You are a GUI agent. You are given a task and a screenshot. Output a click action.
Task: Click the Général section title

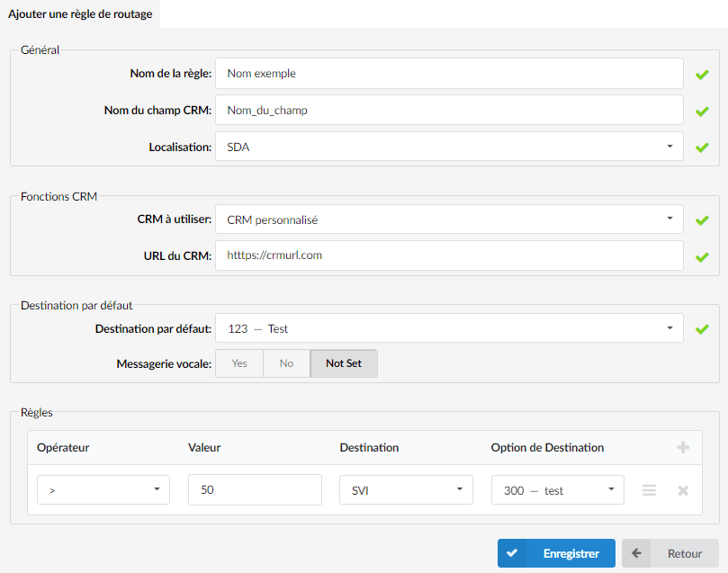(x=40, y=50)
